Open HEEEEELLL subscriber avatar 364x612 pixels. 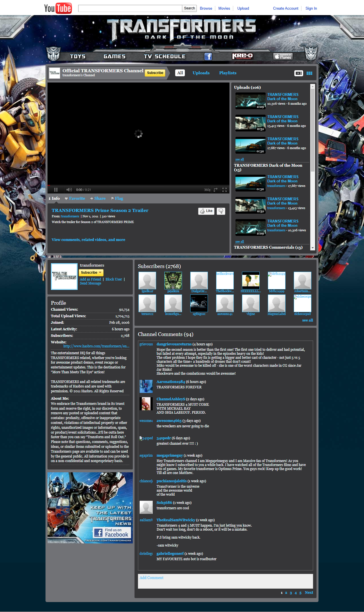(x=251, y=280)
